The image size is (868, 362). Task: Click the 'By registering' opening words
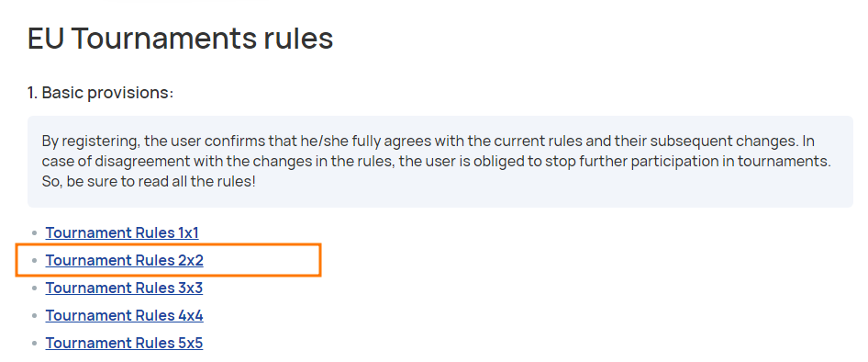tap(90, 141)
